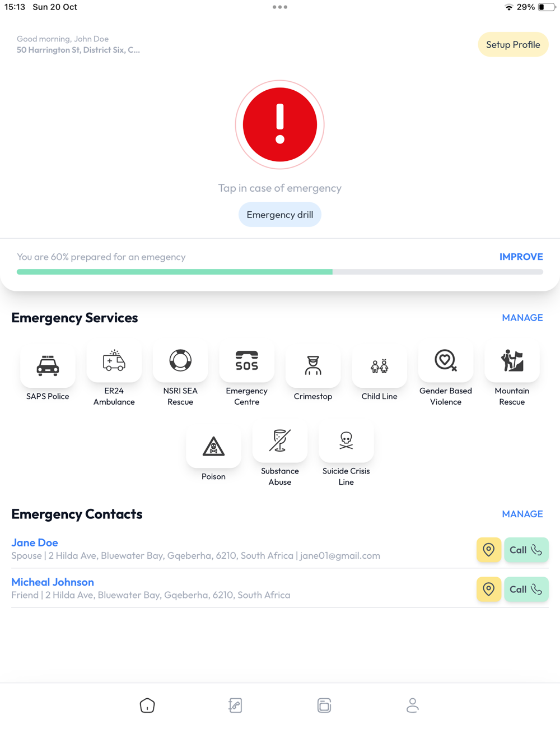Select the Poison emergency service

[213, 447]
